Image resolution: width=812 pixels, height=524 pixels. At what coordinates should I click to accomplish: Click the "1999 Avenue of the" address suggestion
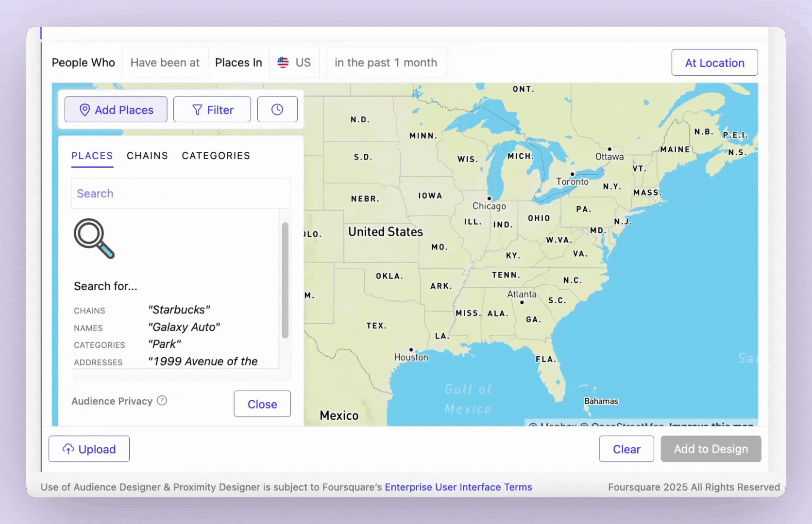pyautogui.click(x=203, y=361)
